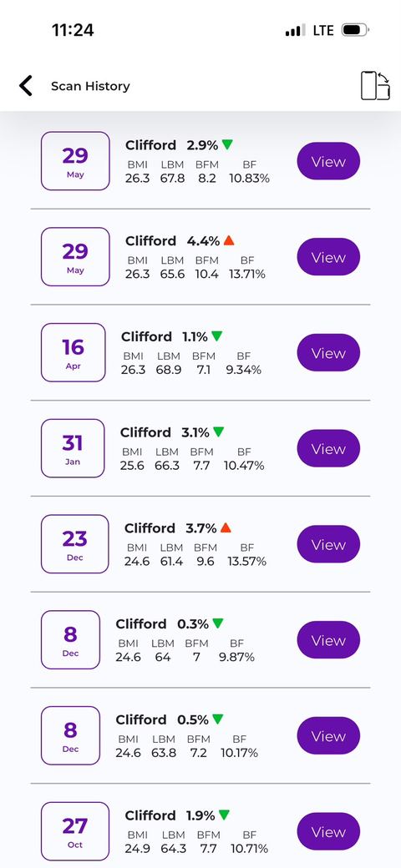Tap the back arrow icon
401x868 pixels.
[25, 86]
